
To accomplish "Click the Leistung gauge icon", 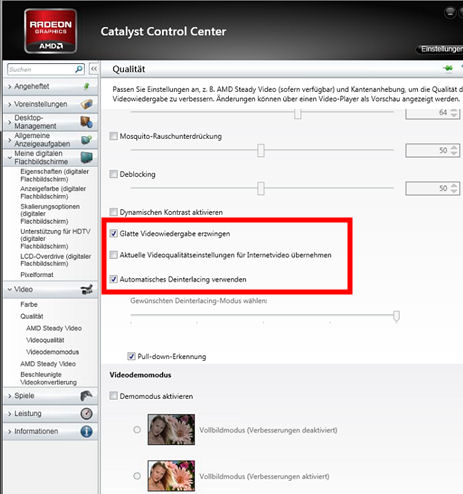I will [x=86, y=414].
